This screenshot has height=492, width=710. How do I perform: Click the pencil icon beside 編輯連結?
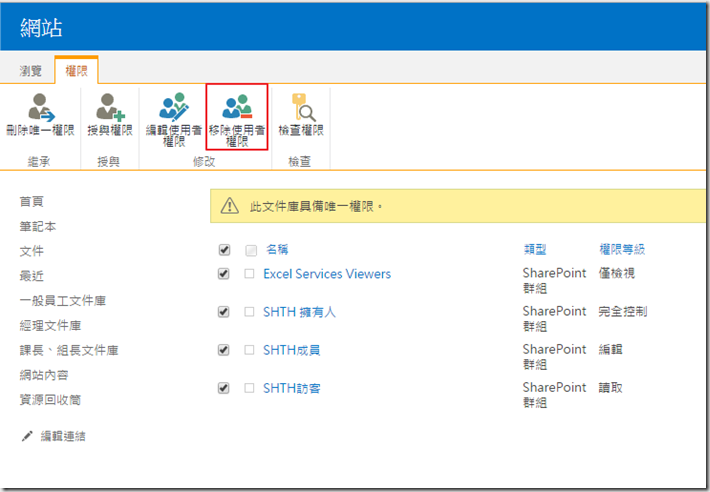pyautogui.click(x=27, y=436)
